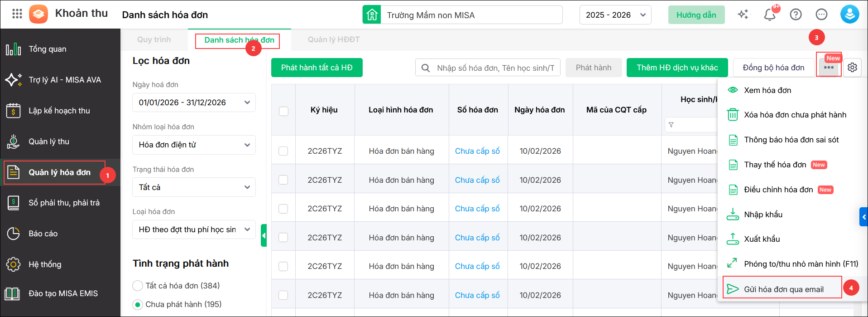Click the Khoản thu orange app logo

pos(38,14)
